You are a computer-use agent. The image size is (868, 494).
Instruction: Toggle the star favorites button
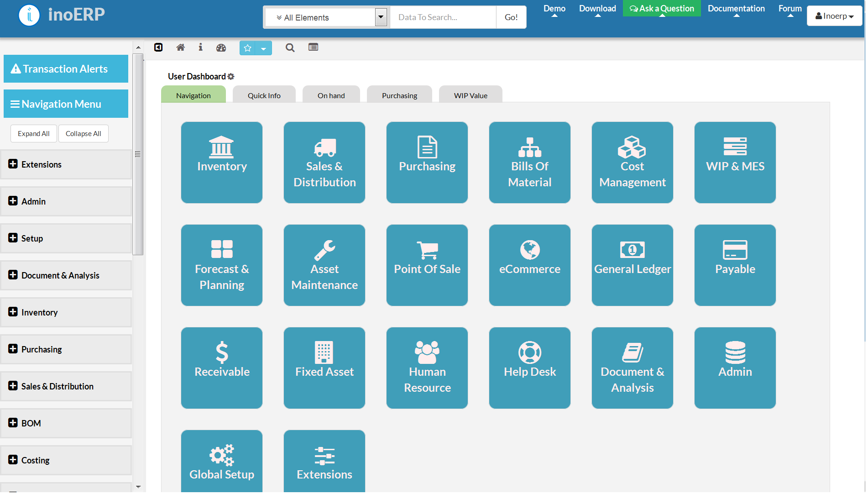pyautogui.click(x=248, y=47)
